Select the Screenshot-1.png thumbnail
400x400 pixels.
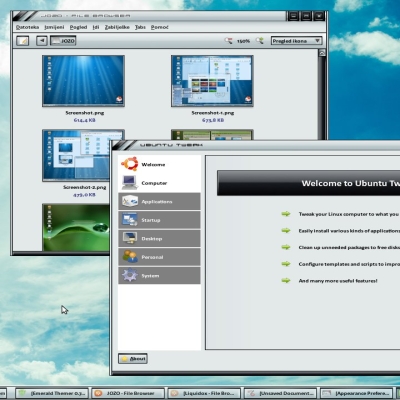(x=212, y=81)
